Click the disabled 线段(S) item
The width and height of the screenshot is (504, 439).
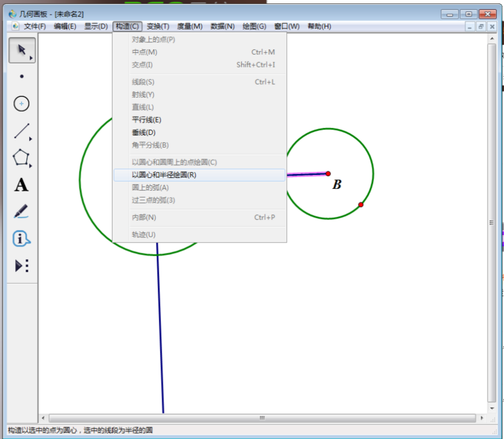(x=199, y=82)
